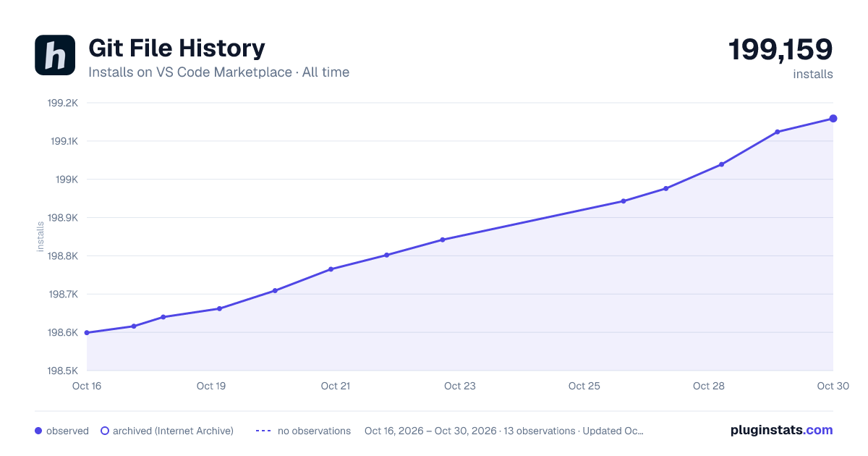Click the 'no observations' legend text
The height and width of the screenshot is (456, 868).
(314, 431)
